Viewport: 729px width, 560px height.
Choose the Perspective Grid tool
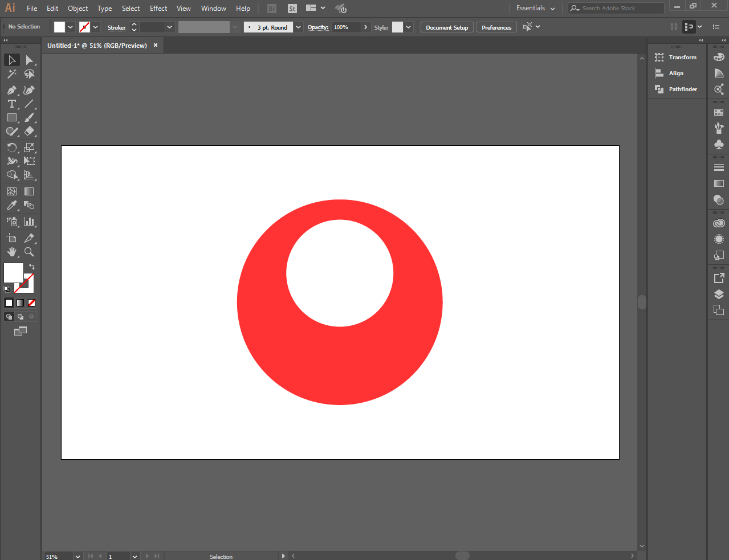pos(29,175)
